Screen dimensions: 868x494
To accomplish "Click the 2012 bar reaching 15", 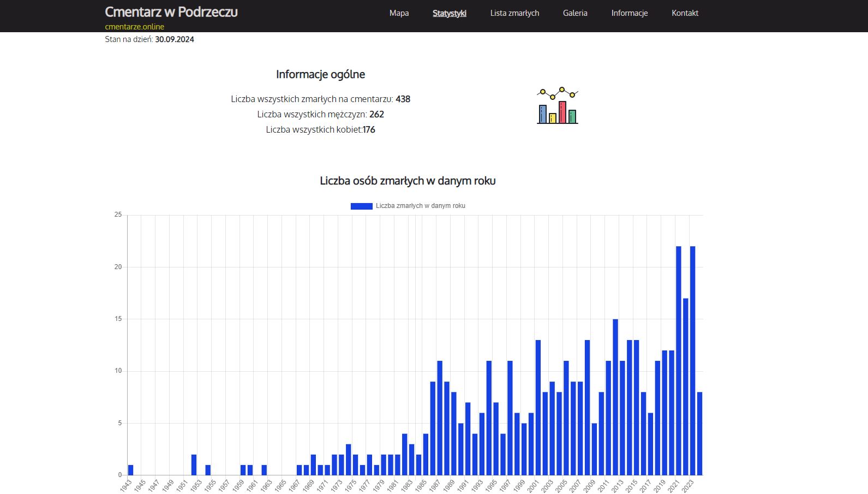I will coord(615,397).
